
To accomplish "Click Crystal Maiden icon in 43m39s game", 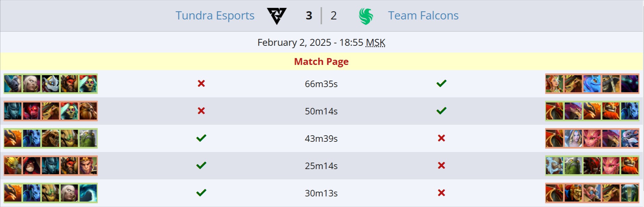I will point(573,138).
